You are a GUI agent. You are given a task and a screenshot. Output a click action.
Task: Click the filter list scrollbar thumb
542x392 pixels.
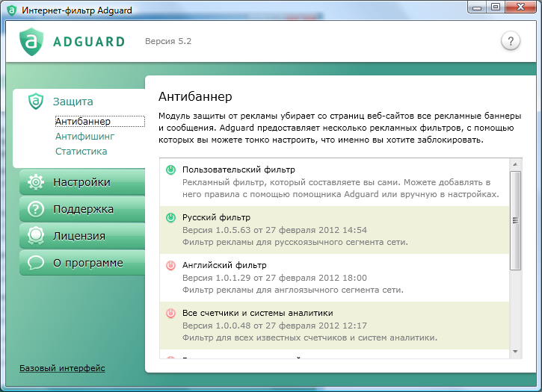(515, 221)
